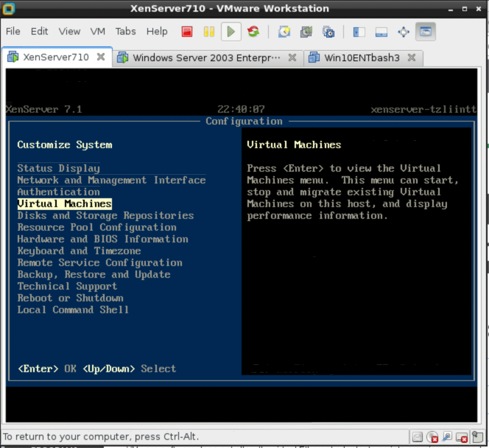Click the Ctrl-Alt return hint text
489x448 pixels.
pyautogui.click(x=101, y=437)
